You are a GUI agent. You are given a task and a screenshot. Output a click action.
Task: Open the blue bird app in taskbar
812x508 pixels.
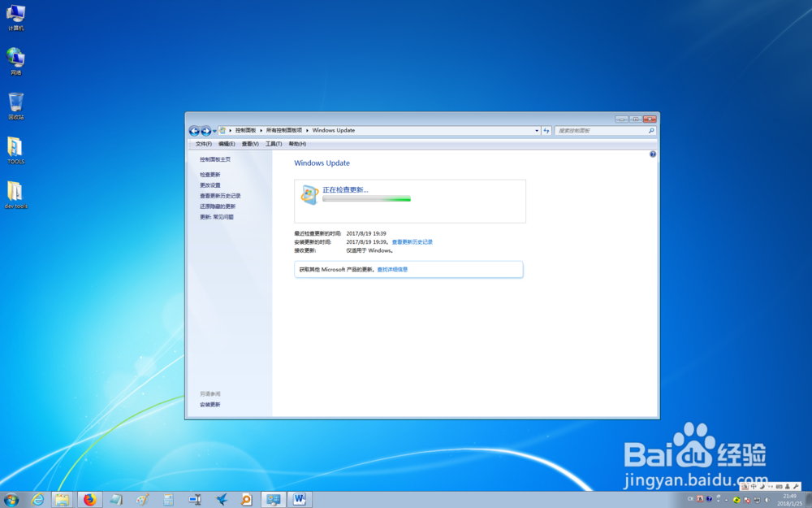tap(221, 500)
